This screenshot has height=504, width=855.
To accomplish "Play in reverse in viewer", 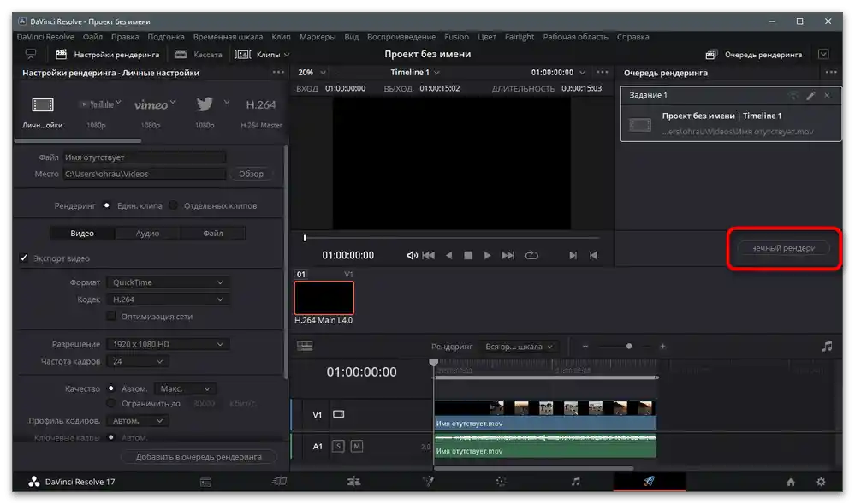I will (x=448, y=255).
